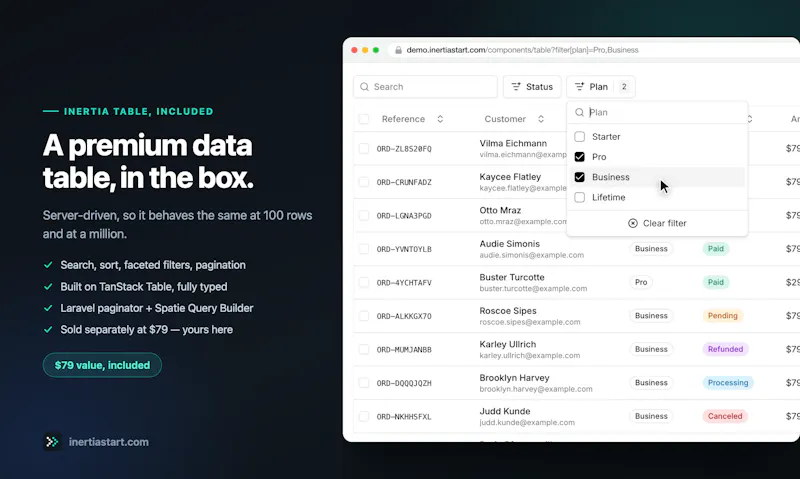Click customer name Brooklyn Harvey
Image resolution: width=800 pixels, height=479 pixels.
tap(514, 378)
